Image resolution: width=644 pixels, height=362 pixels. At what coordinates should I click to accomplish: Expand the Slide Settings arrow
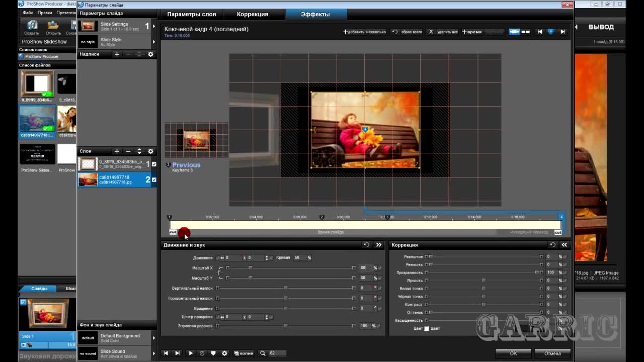coord(154,26)
